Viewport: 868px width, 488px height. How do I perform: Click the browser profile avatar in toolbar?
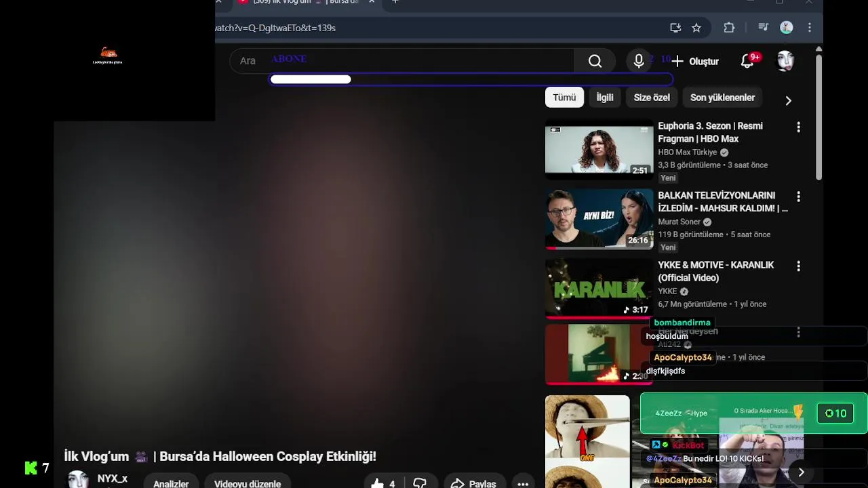point(787,28)
